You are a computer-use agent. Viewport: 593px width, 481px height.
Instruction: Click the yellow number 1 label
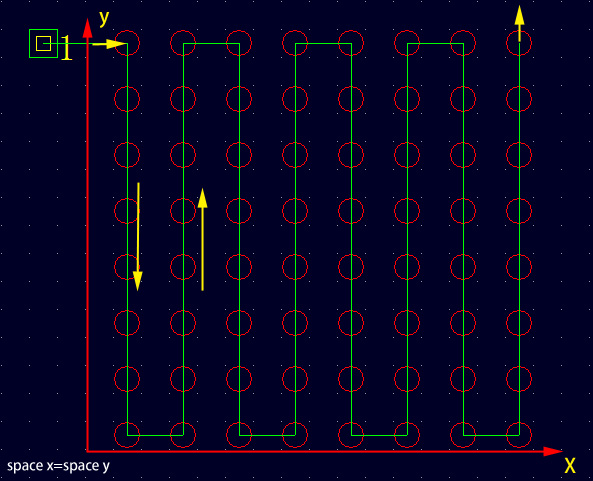pyautogui.click(x=67, y=48)
